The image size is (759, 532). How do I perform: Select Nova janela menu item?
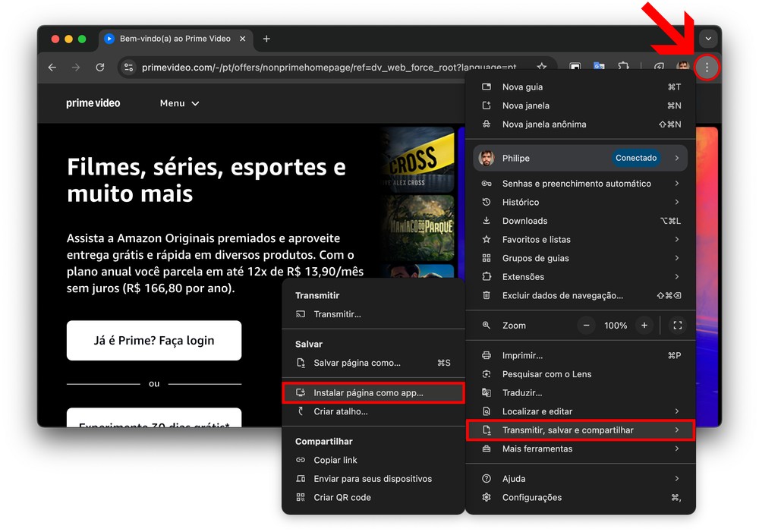coord(581,105)
